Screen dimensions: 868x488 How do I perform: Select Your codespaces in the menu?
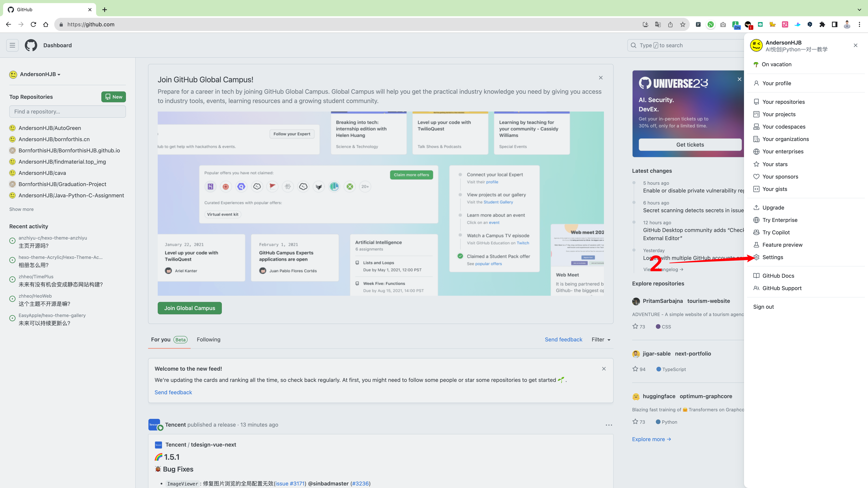coord(806,127)
